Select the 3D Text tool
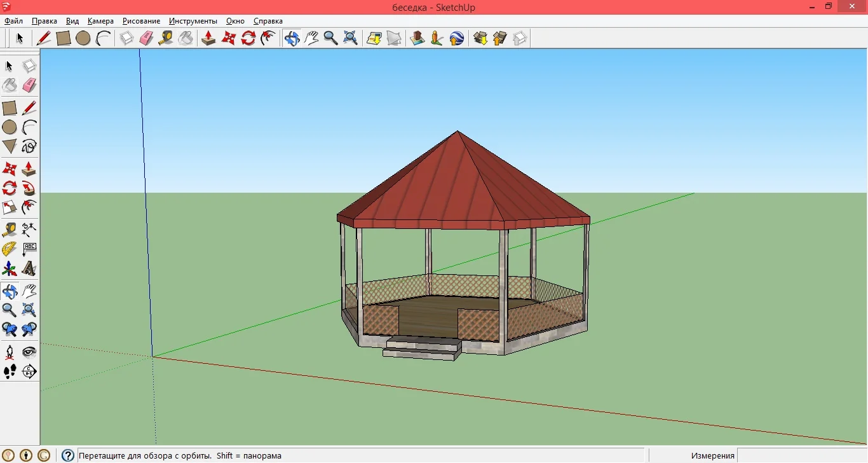This screenshot has width=868, height=463. coord(29,268)
